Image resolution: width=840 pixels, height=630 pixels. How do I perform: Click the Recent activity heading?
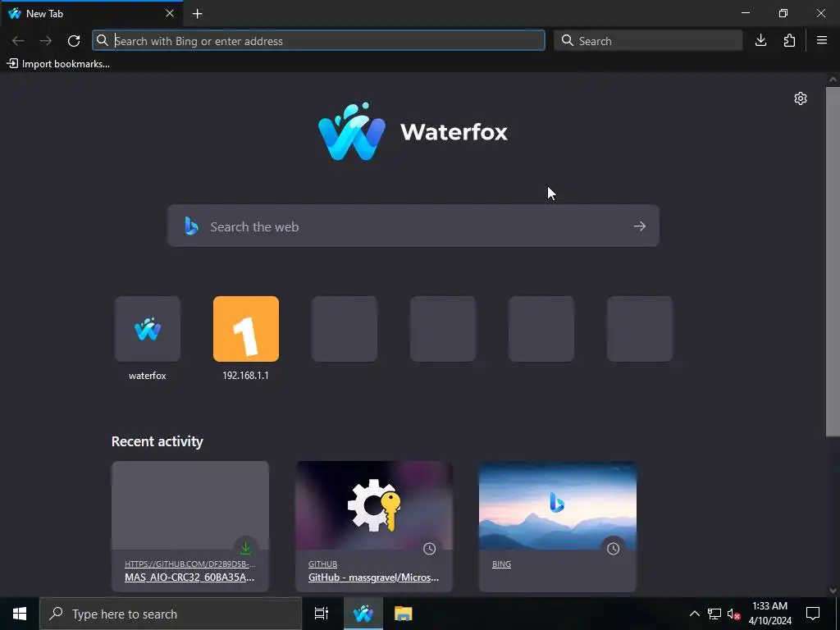pos(157,441)
